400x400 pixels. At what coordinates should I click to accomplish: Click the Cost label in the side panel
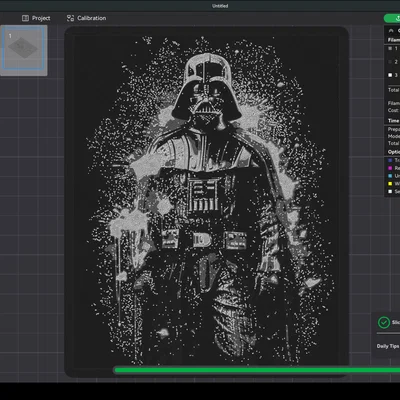(393, 110)
